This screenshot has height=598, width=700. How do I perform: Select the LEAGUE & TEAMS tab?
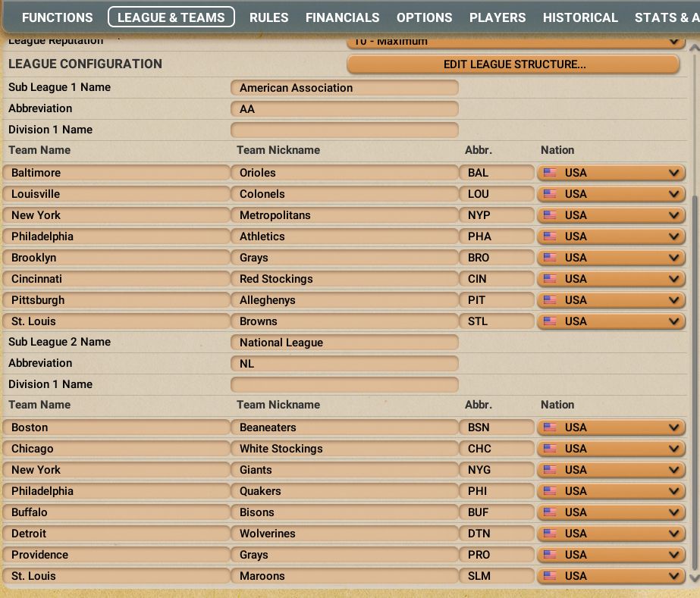[x=171, y=17]
